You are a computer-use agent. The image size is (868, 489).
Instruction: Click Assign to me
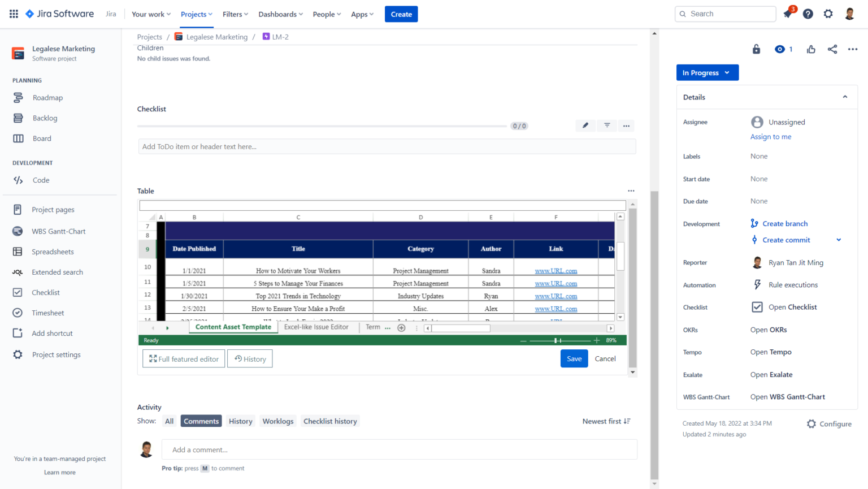click(x=771, y=136)
